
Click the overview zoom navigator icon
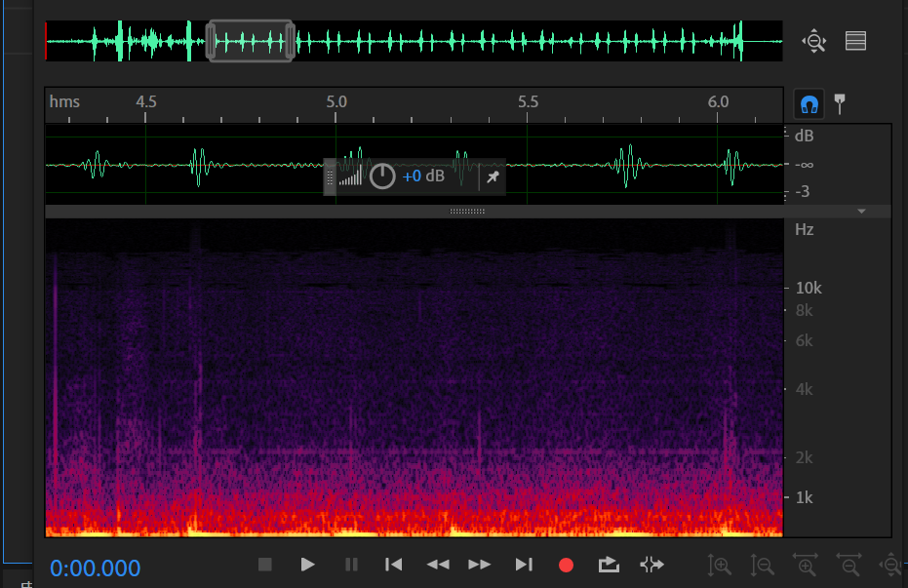pos(813,41)
